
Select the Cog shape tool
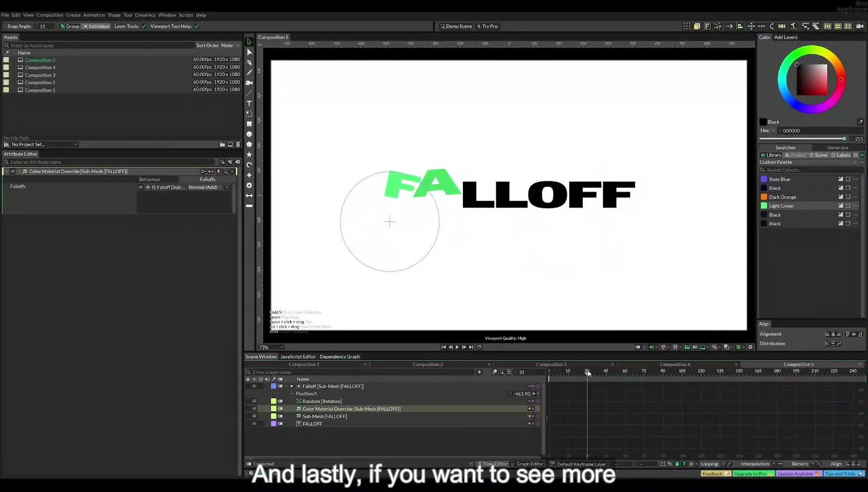[249, 185]
